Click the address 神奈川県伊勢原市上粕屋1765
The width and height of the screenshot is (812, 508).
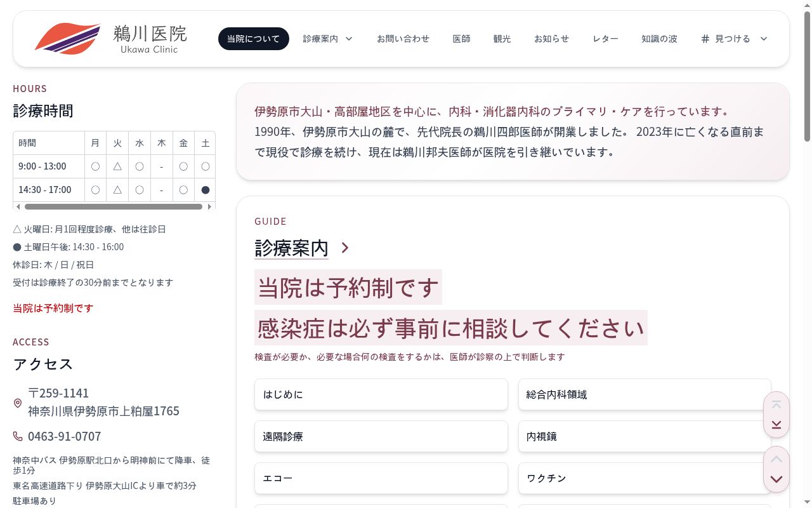point(103,411)
